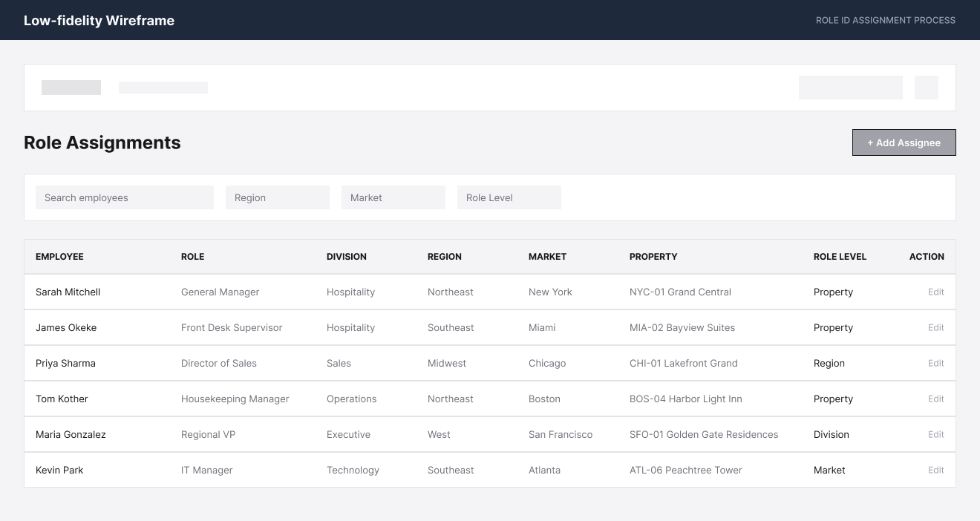Click the Employee column header

click(x=59, y=257)
